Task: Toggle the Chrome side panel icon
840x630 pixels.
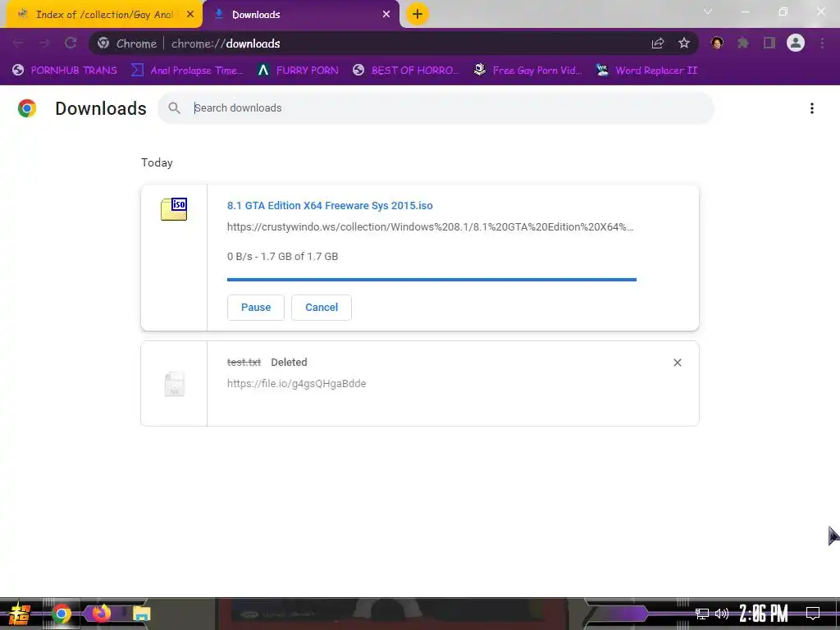Action: tap(769, 43)
